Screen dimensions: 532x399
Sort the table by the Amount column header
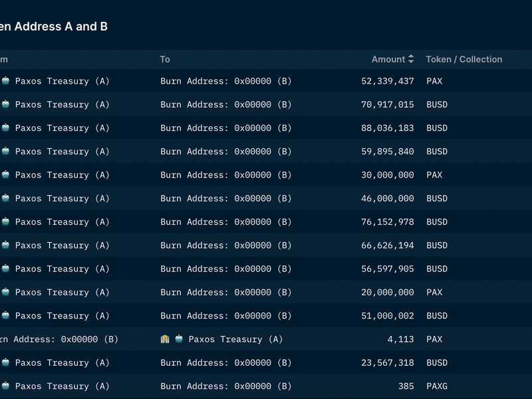tap(388, 59)
